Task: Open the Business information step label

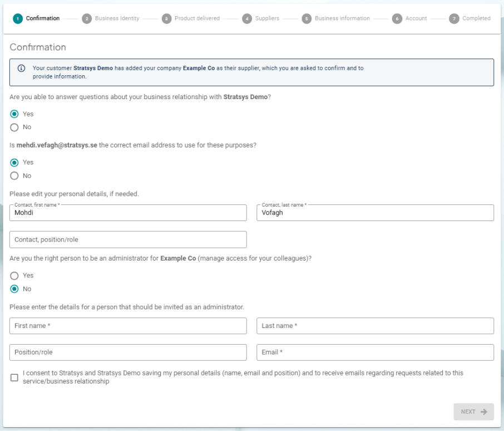Action: click(x=342, y=19)
